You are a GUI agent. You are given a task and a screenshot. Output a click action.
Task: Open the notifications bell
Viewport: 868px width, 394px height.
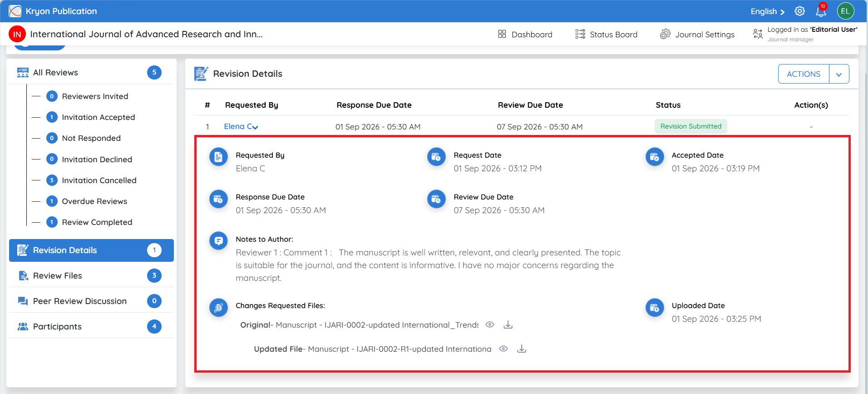[x=821, y=11]
